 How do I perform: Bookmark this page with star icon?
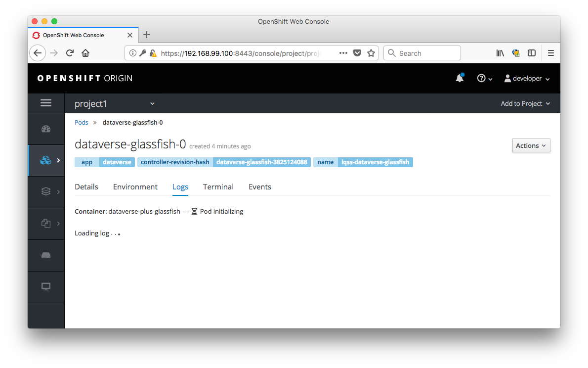[x=371, y=53]
